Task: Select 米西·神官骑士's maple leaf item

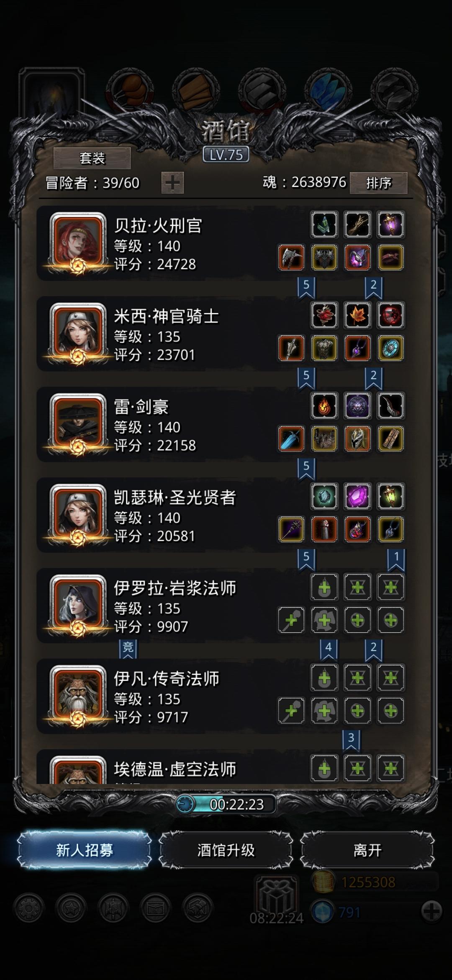Action: 357,315
